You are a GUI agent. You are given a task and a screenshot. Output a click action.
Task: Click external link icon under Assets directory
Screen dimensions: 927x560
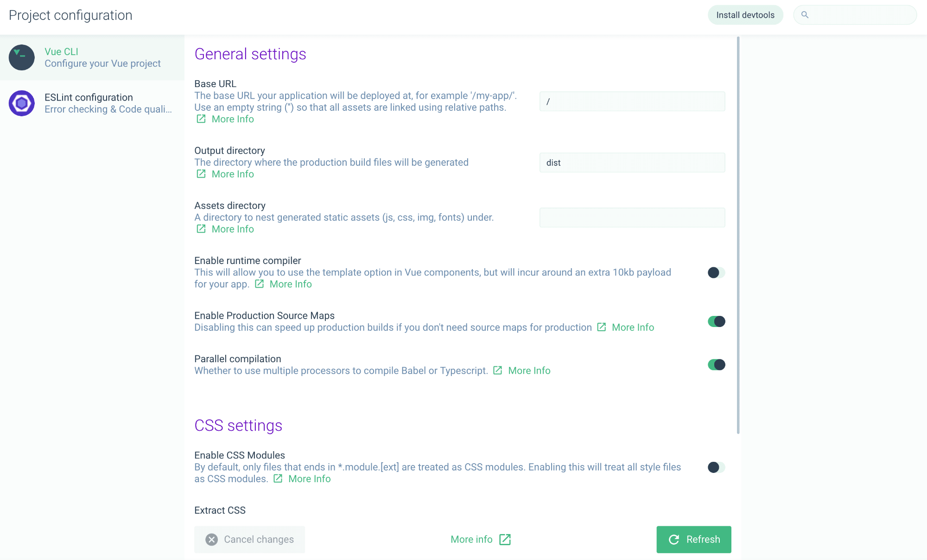click(201, 229)
